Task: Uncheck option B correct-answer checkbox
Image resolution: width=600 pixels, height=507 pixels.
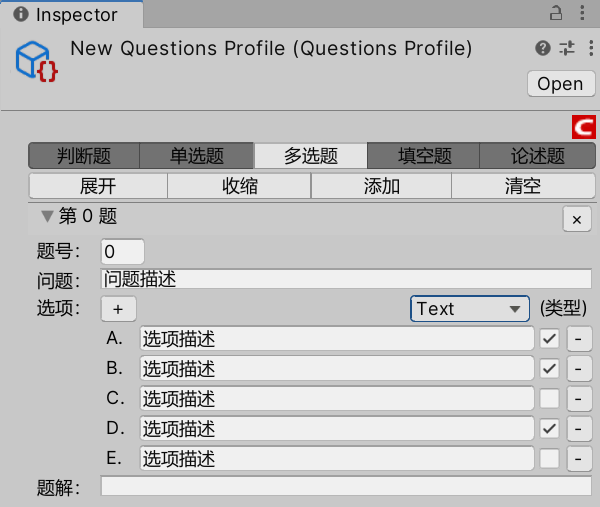Action: point(549,368)
